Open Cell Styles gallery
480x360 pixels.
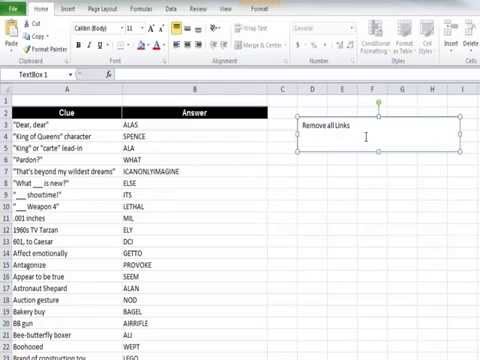click(x=426, y=37)
